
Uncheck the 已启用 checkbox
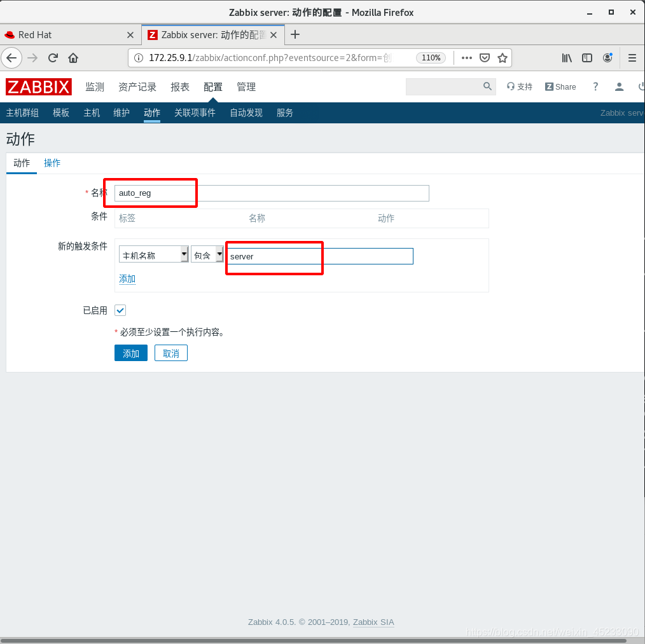[120, 310]
